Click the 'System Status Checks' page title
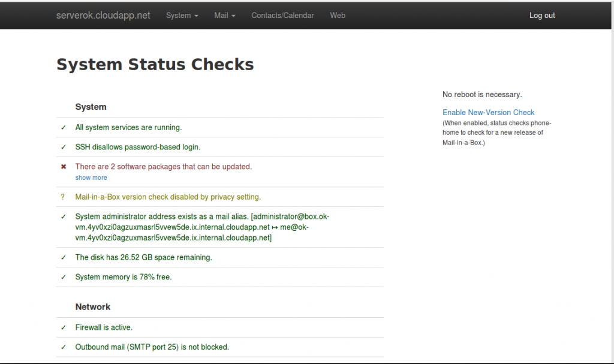The image size is (614, 364). [155, 64]
